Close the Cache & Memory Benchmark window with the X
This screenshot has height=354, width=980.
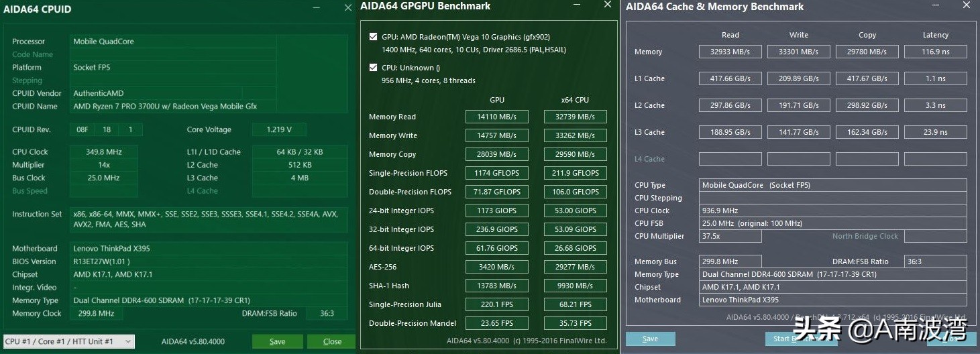966,5
